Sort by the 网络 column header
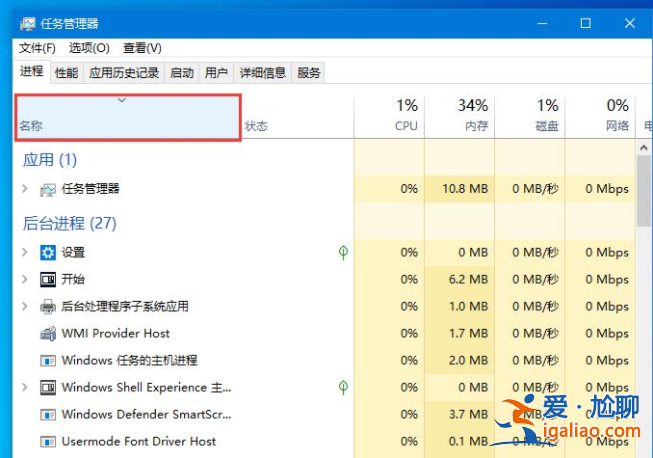Screen dimensions: 653x458 pos(600,117)
